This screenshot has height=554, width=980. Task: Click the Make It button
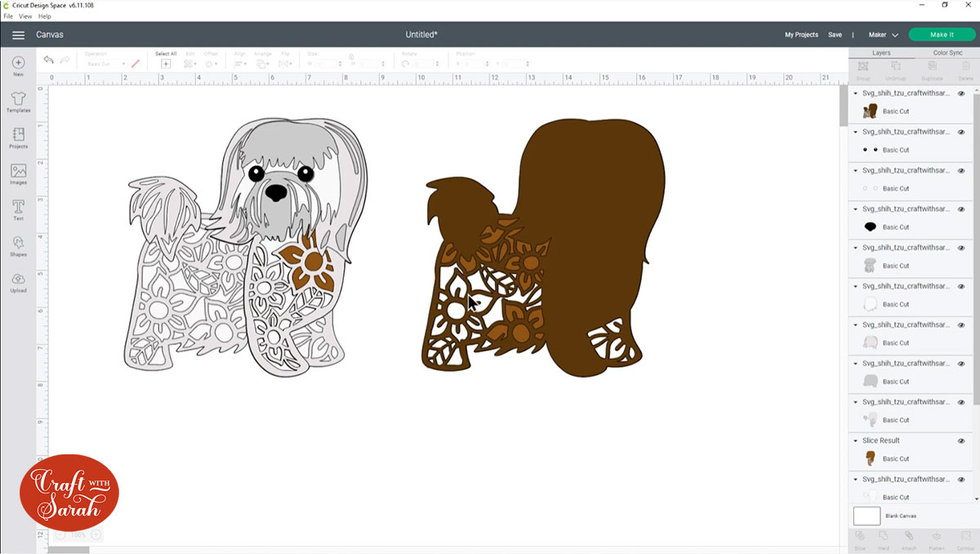[x=942, y=35]
